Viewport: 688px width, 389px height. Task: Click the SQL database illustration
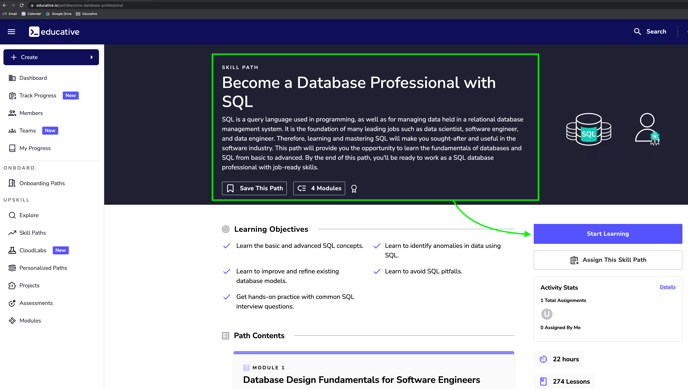pos(588,129)
